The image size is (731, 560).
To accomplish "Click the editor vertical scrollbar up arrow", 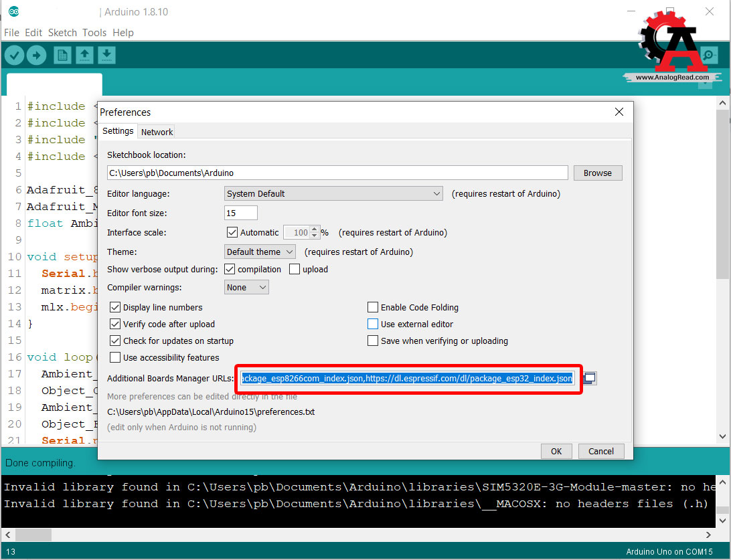I will [722, 103].
